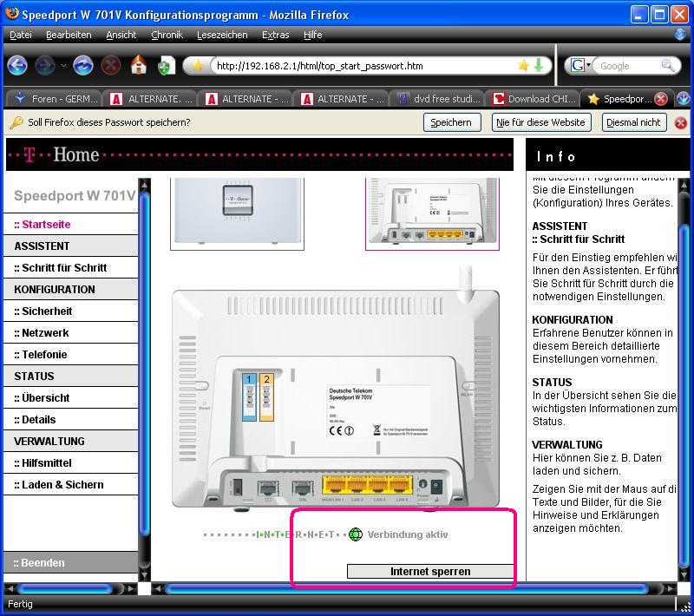Close the Speedport tab
Screen dimensions: 694x616
coord(661,99)
